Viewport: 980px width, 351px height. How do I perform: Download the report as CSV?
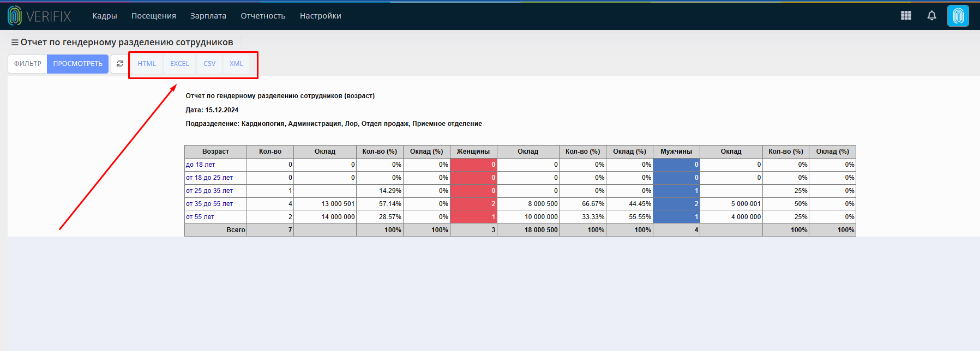click(x=209, y=64)
